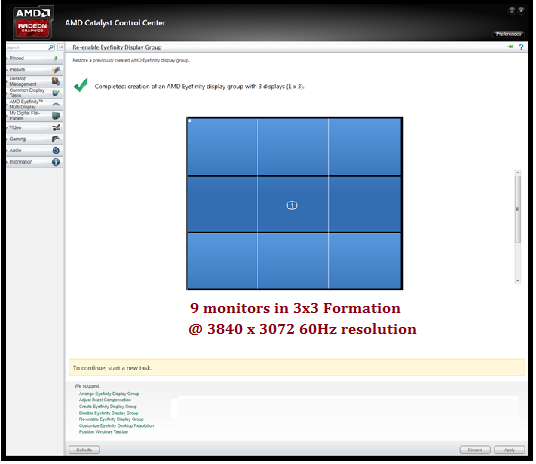The width and height of the screenshot is (536, 464).
Task: Click the AMD Eyefinity Multi-Display arc icon
Action: coord(56,104)
